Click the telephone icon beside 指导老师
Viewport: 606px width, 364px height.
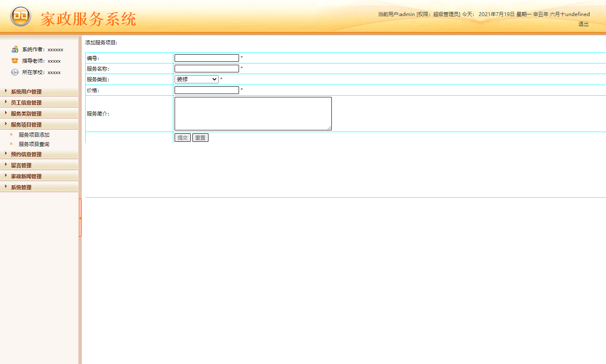point(14,61)
